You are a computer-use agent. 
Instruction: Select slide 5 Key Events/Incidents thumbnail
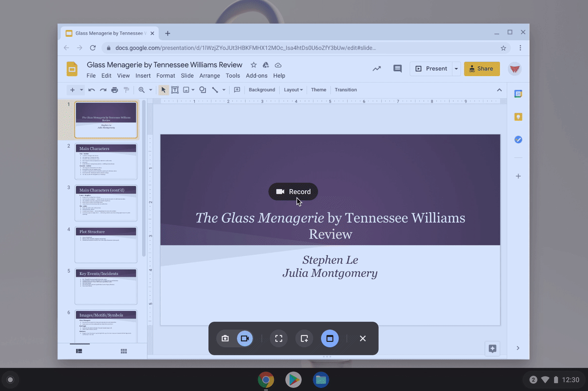[x=106, y=286]
